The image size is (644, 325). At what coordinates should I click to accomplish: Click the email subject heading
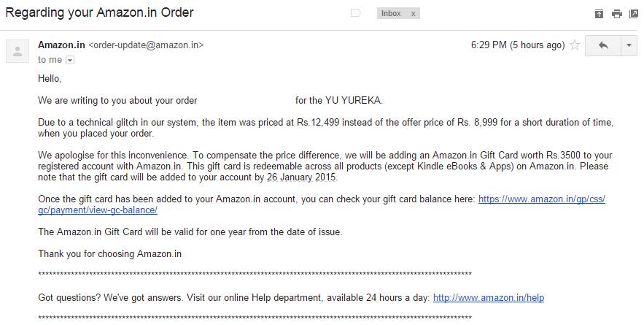point(99,13)
